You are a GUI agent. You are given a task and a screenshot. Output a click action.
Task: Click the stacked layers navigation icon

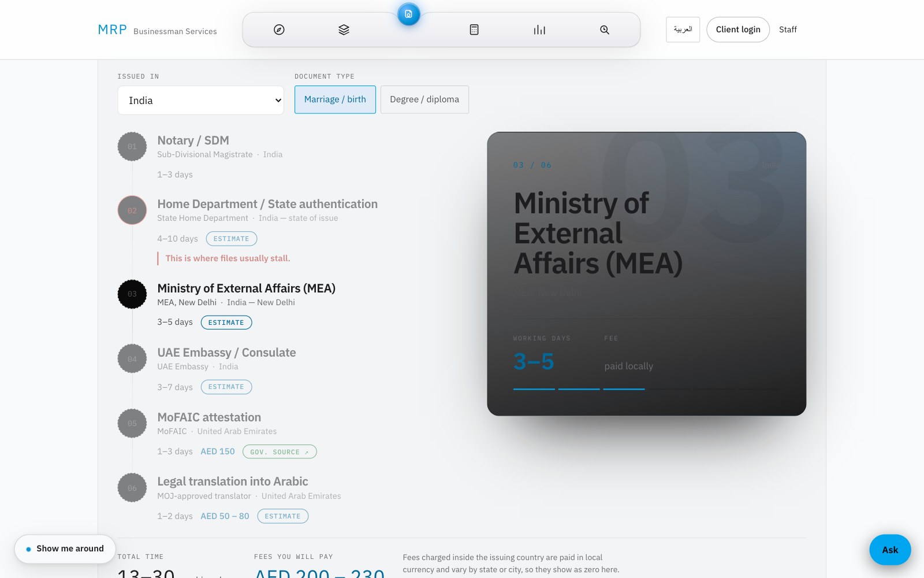point(344,29)
